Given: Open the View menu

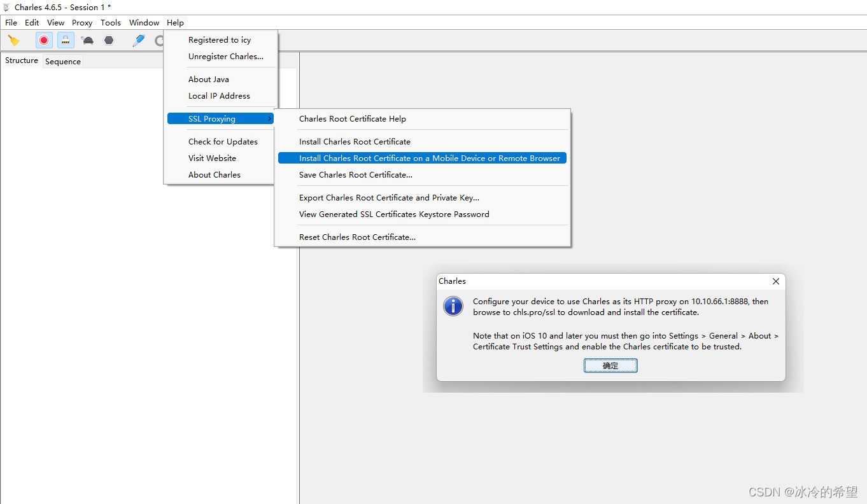Looking at the screenshot, I should tap(56, 22).
